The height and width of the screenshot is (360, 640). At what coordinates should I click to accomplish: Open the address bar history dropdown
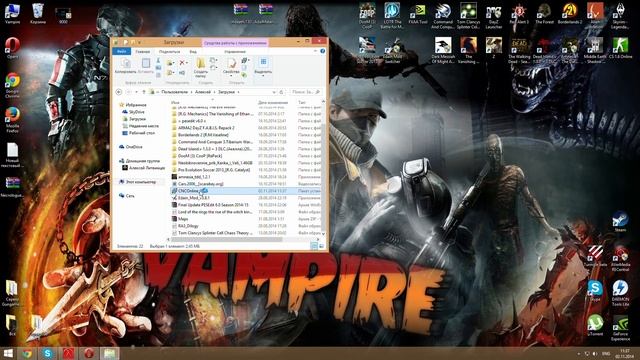tap(274, 92)
